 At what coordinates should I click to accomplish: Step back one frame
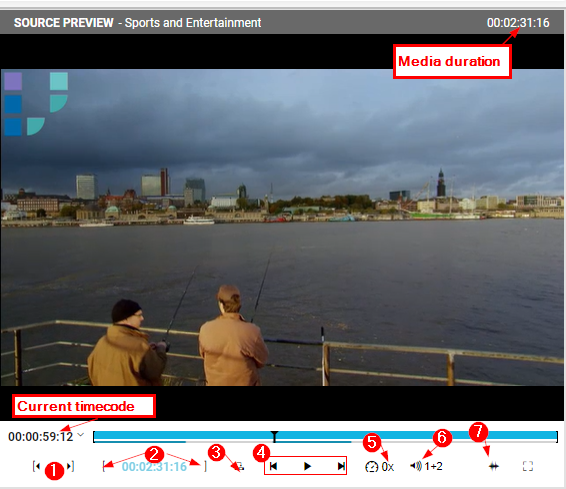[x=273, y=466]
